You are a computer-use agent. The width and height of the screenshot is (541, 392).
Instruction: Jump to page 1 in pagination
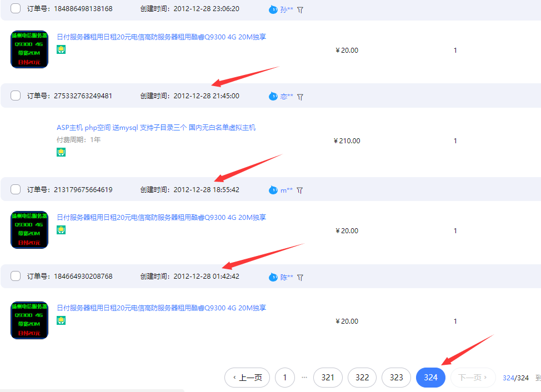pos(285,378)
